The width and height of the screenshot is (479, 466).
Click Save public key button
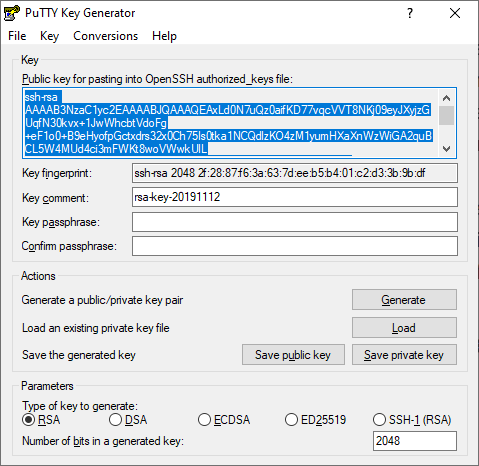click(293, 355)
